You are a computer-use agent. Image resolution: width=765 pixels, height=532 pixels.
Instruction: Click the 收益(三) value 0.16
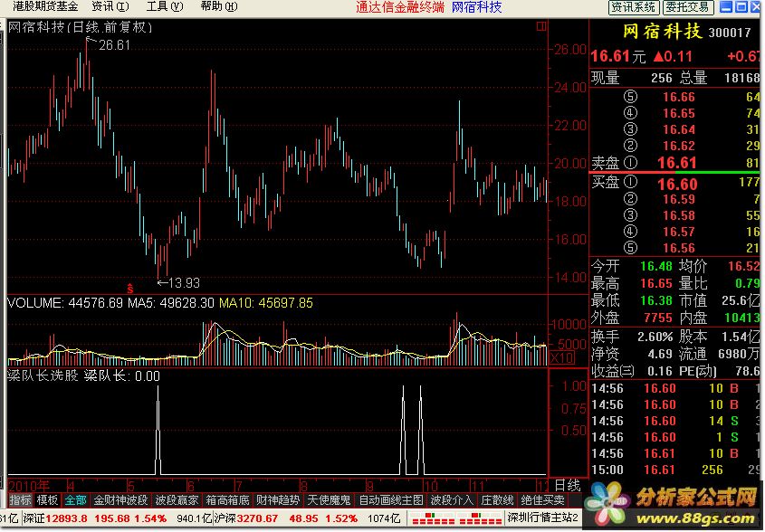coord(660,371)
